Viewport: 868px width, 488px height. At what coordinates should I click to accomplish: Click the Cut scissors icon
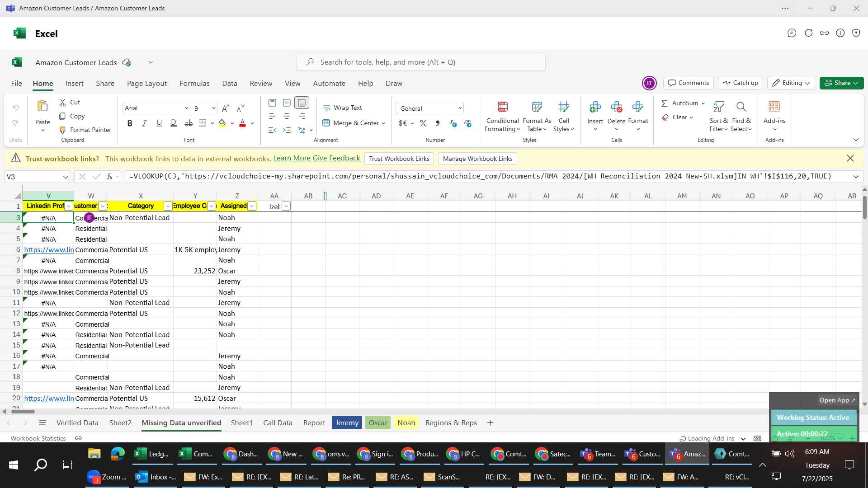pos(63,103)
